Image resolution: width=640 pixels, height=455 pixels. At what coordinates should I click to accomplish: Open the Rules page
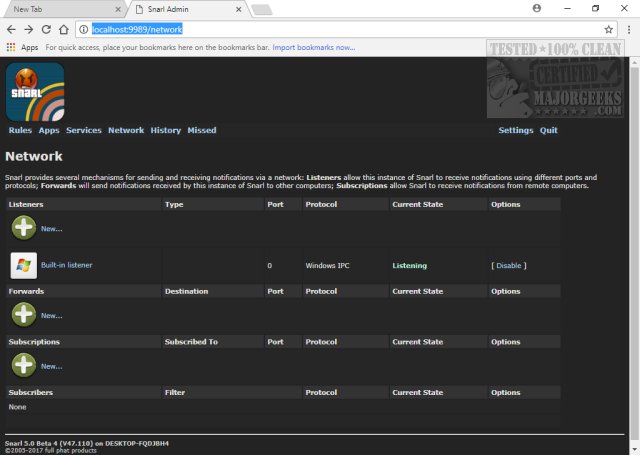pos(20,130)
